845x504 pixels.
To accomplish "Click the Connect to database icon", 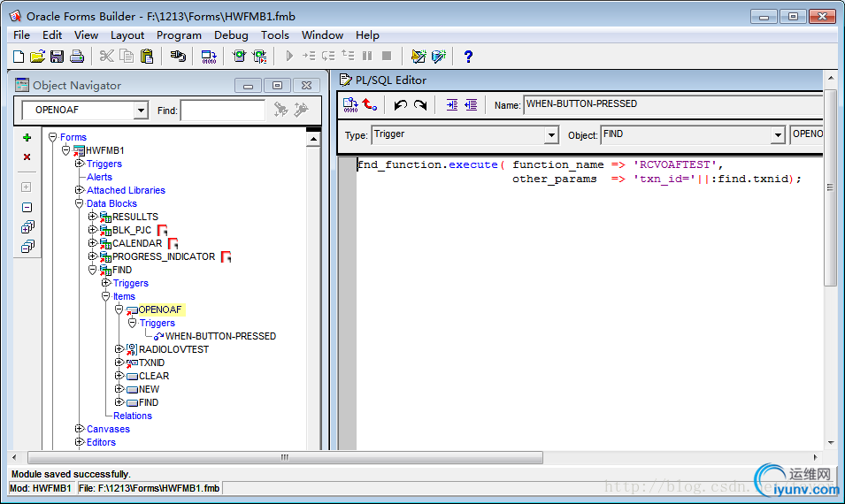I will (x=178, y=56).
